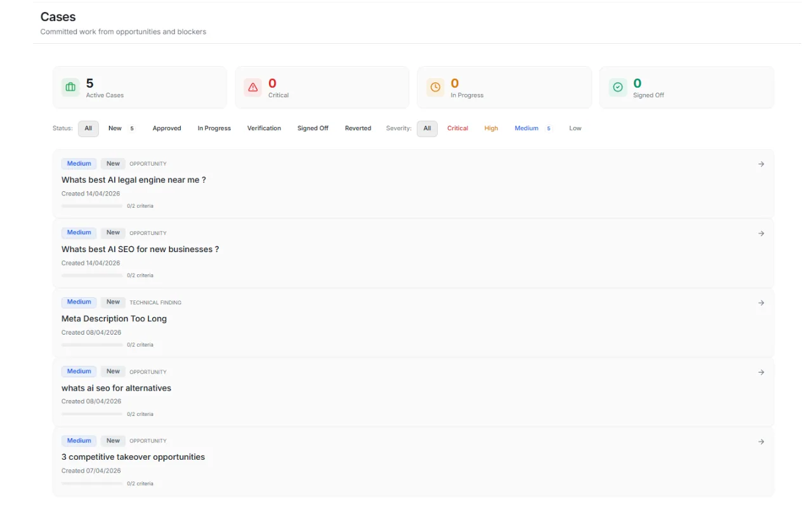Image resolution: width=812 pixels, height=508 pixels.
Task: Filter by Critical severity
Action: click(x=457, y=128)
